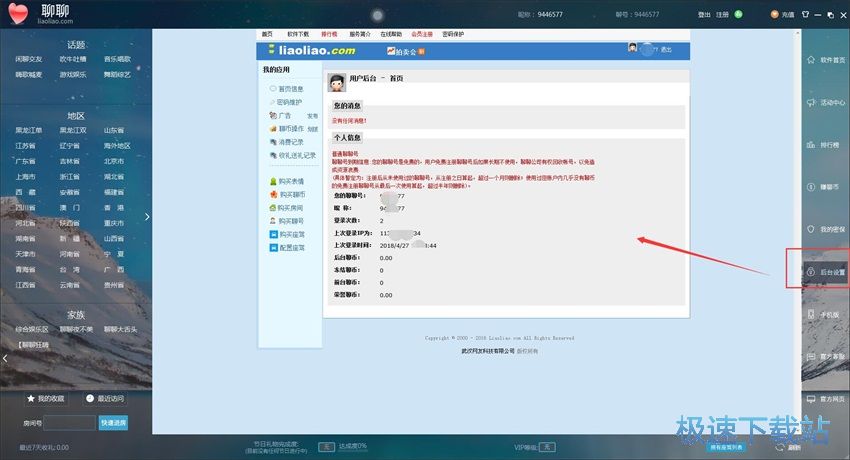Open 软件首页 home icon in right sidebar
The image size is (850, 460).
(811, 60)
